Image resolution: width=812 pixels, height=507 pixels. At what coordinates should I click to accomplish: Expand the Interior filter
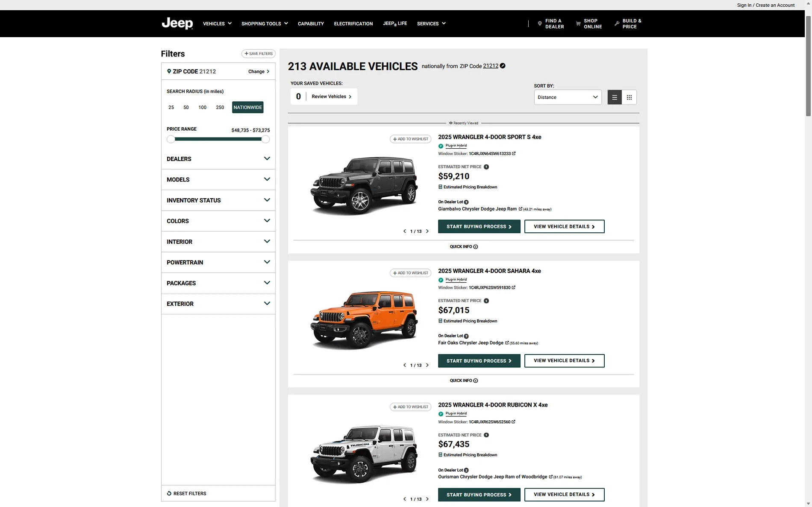218,242
